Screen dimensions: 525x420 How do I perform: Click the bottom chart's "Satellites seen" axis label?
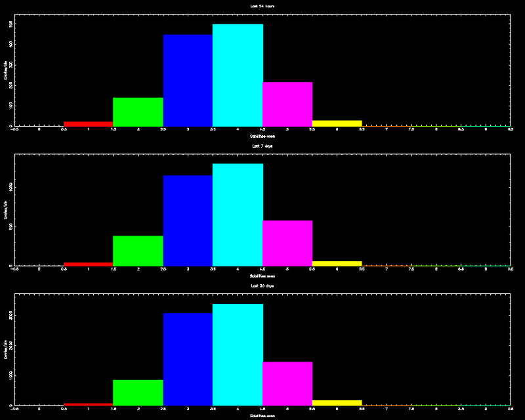click(x=262, y=415)
